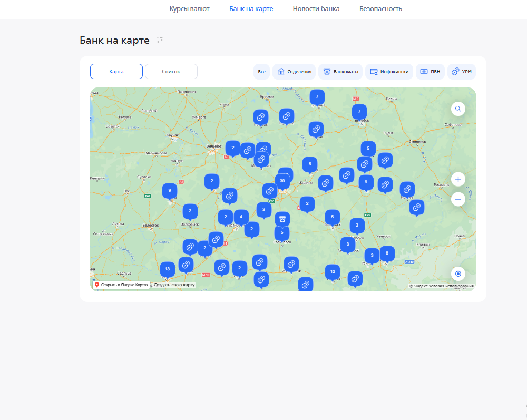Enable the Все filter
This screenshot has height=420, width=527.
tap(261, 72)
